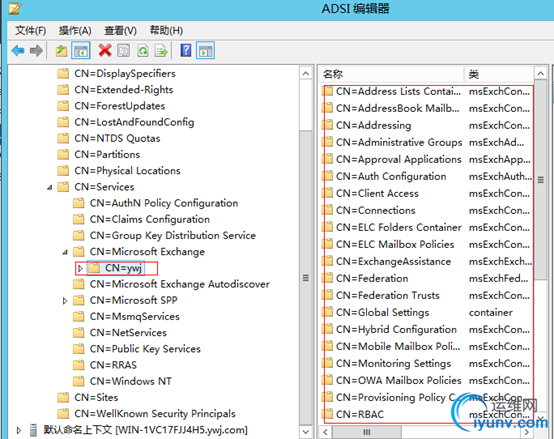Go up one level with folder icon
The width and height of the screenshot is (554, 439).
point(61,51)
